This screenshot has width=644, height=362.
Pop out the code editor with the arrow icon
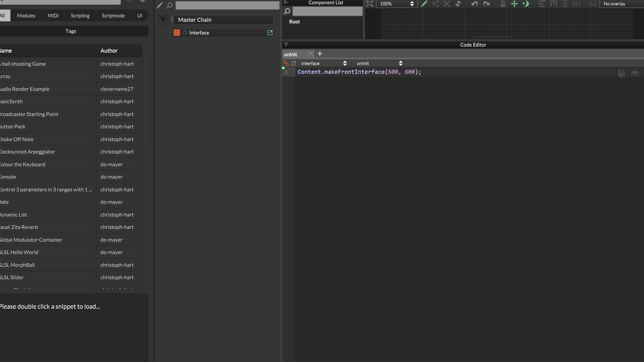point(293,63)
